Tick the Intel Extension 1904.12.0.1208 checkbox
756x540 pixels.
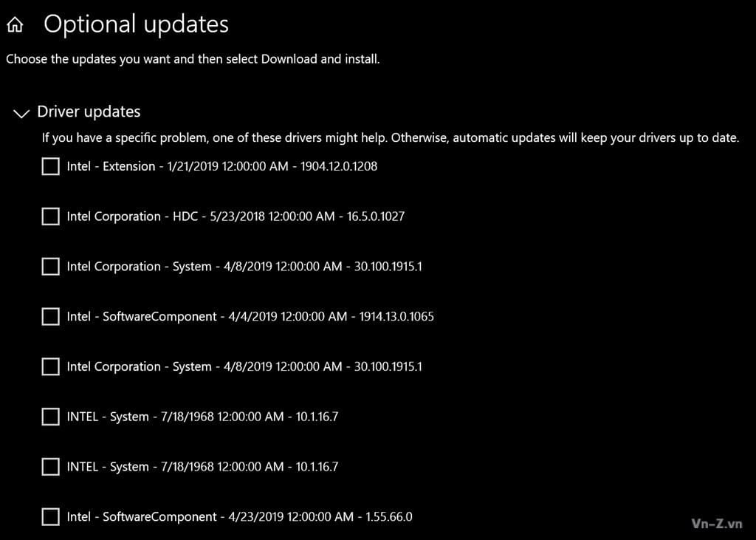50,167
